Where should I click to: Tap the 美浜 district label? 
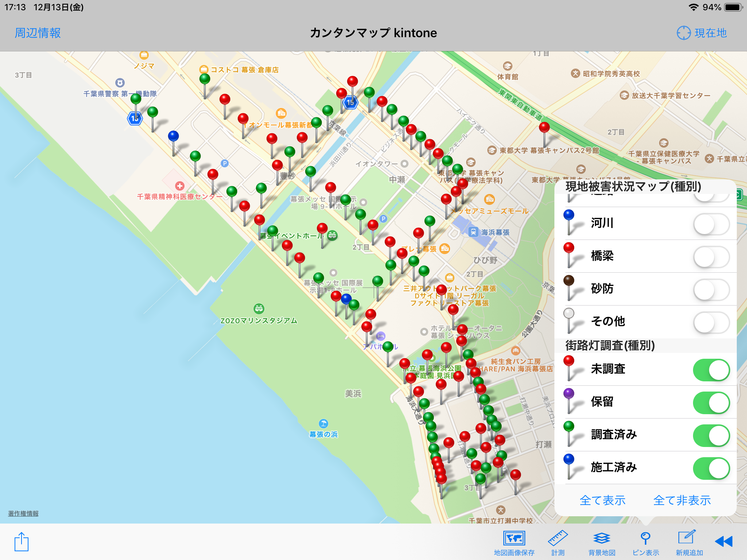click(x=353, y=394)
